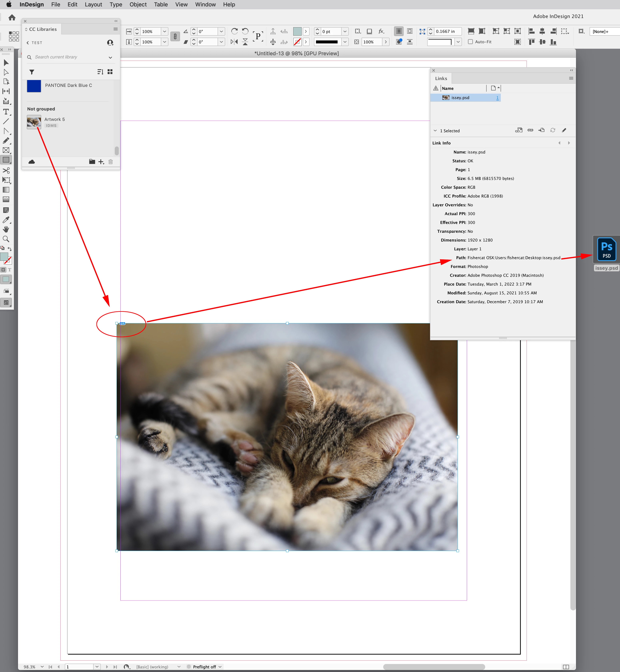Open the stroke weight dropdown
This screenshot has width=620, height=672.
345,32
